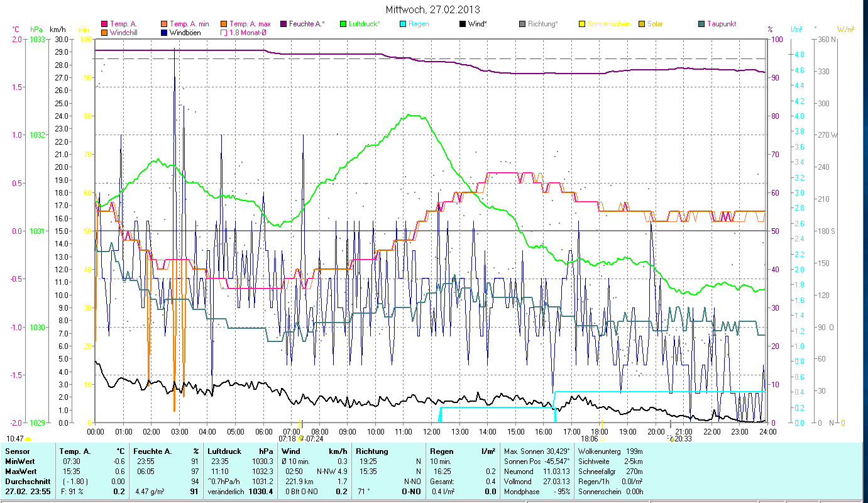Click the Feuchte A.* purple legend square
Screen dimensions: 868x503
283,24
